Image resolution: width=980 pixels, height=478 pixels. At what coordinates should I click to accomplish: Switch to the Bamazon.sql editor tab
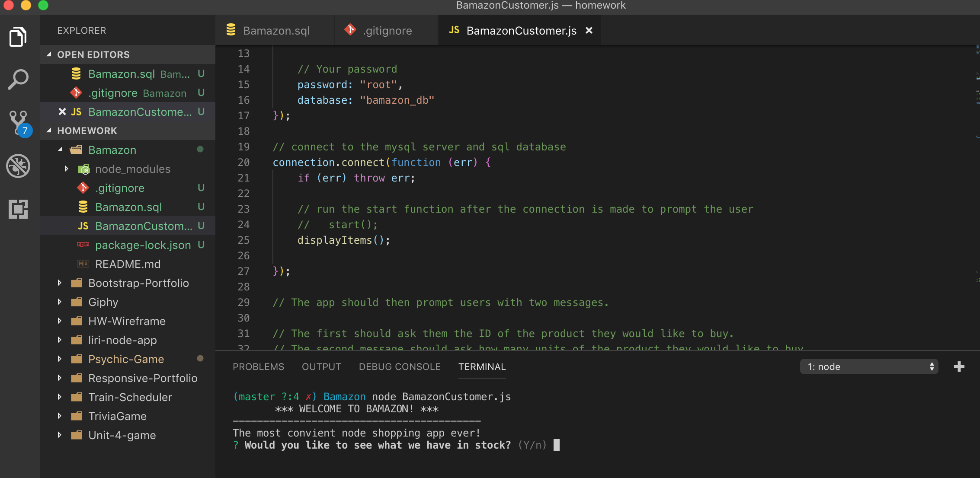pos(276,31)
